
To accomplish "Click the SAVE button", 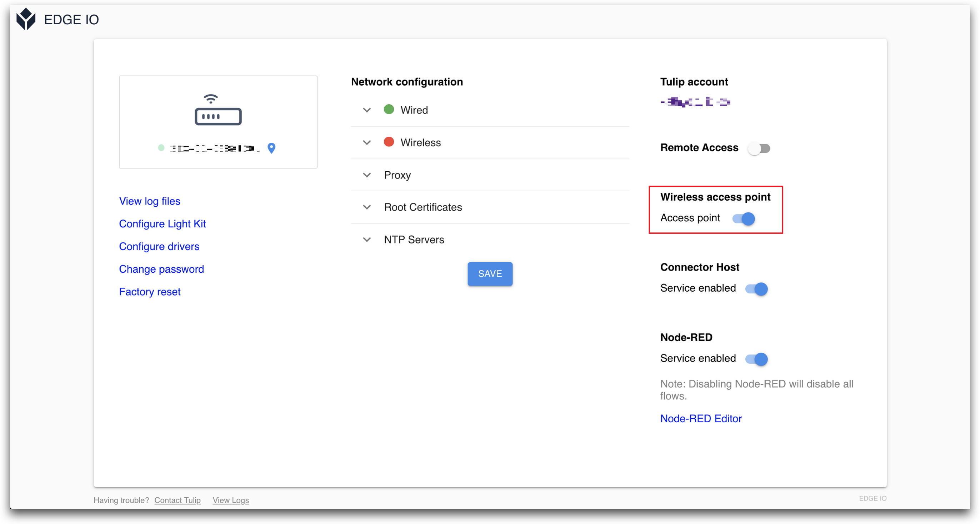I will pos(490,274).
